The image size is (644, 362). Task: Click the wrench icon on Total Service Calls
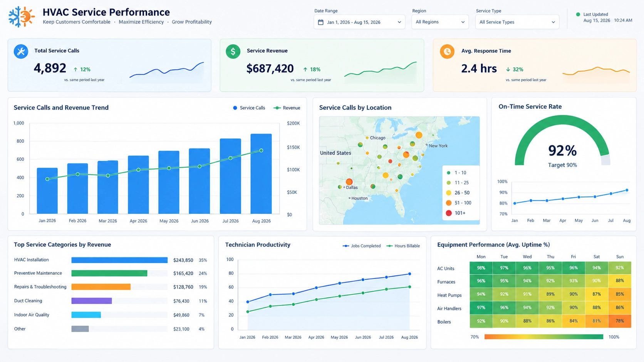coord(21,51)
